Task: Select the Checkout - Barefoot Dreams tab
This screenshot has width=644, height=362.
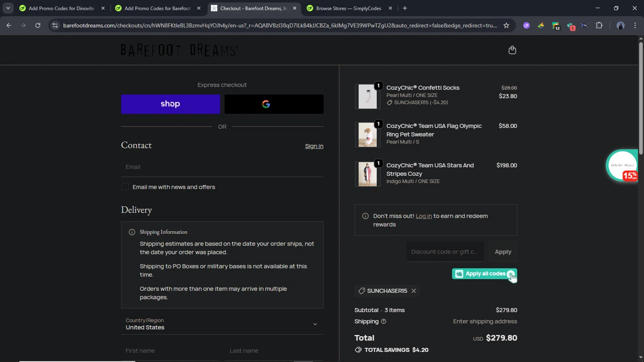Action: pyautogui.click(x=253, y=8)
